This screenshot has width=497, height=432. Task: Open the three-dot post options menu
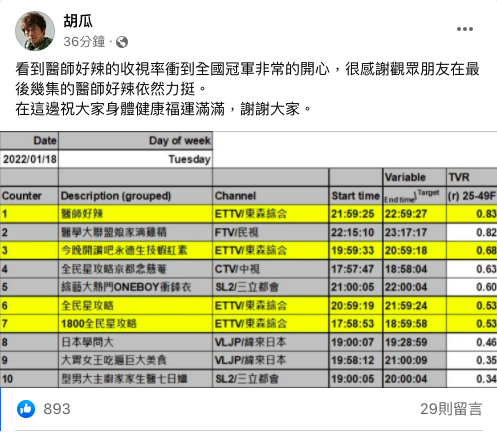[465, 29]
